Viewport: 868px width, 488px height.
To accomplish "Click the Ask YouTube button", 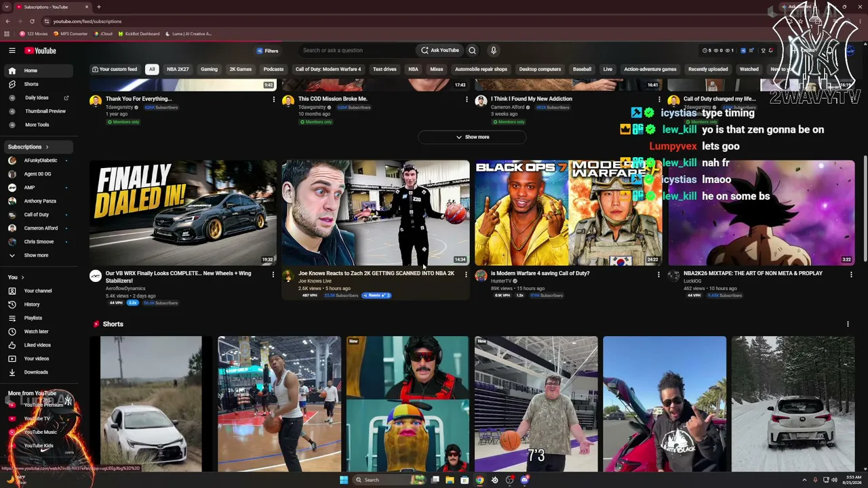I will [x=440, y=50].
